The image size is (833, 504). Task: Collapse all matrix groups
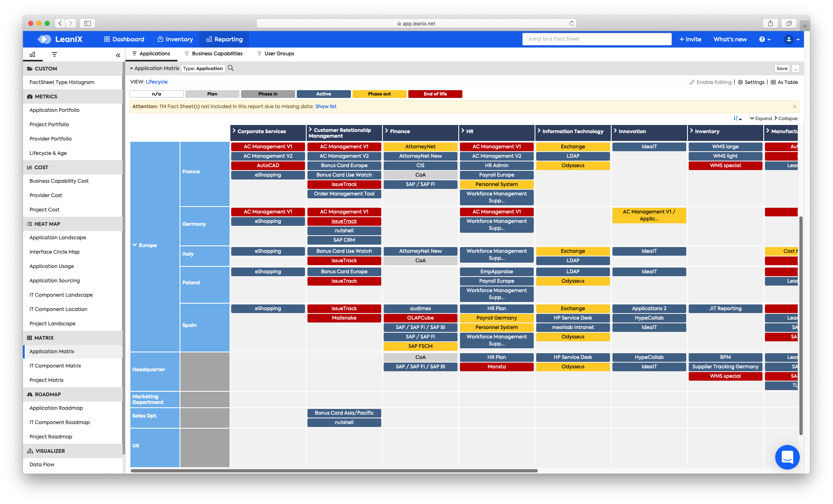pos(786,118)
